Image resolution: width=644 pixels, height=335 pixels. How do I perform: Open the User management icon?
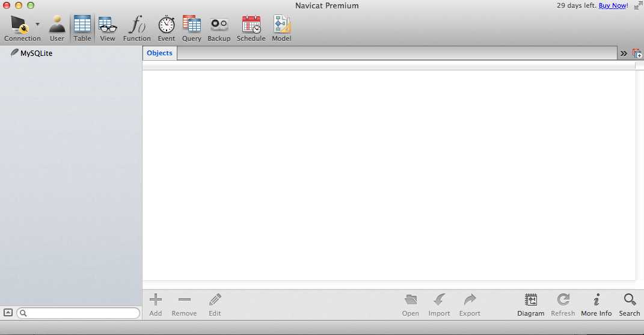coord(57,28)
